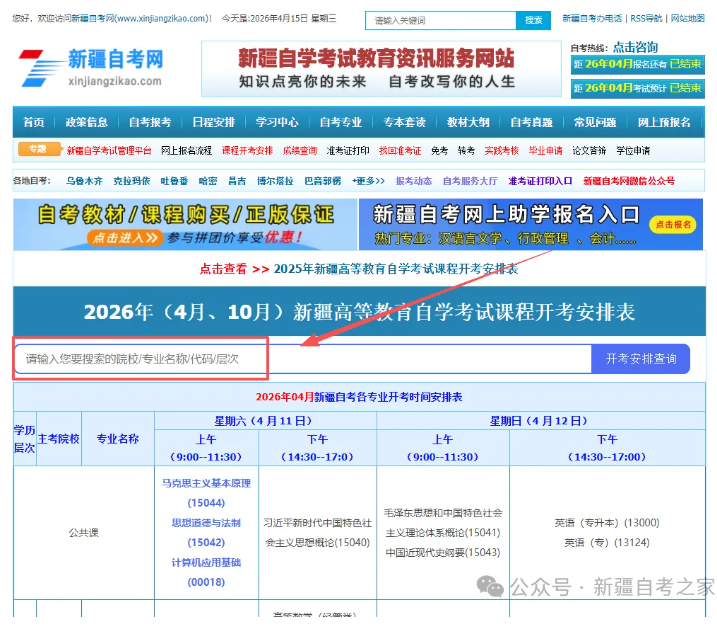Click the 搜索 button beside top search box
The height and width of the screenshot is (628, 717).
(x=533, y=21)
